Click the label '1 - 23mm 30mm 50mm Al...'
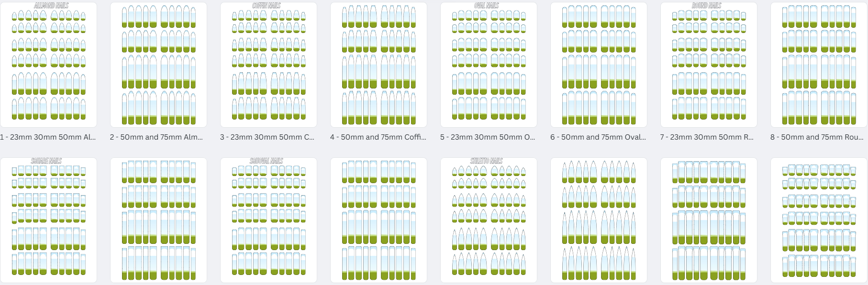 (x=48, y=137)
